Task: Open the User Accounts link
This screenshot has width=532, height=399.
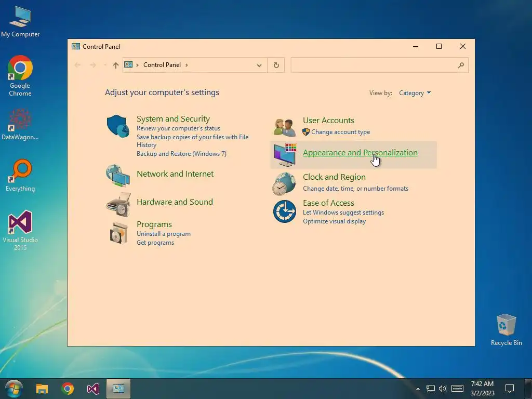Action: 328,121
